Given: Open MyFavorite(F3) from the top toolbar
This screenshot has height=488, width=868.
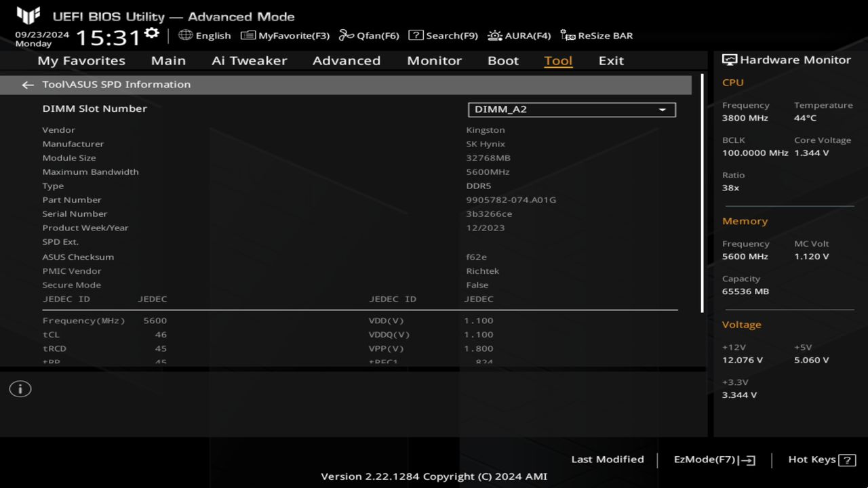Looking at the screenshot, I should 285,35.
